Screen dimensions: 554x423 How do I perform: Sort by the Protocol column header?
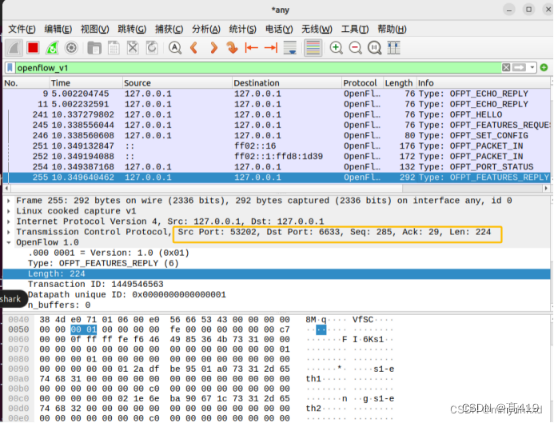(362, 83)
